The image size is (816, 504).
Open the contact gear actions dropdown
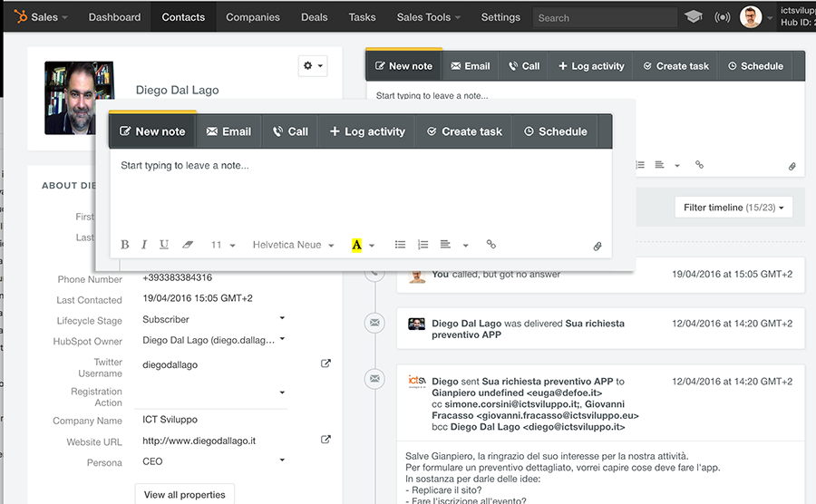313,65
